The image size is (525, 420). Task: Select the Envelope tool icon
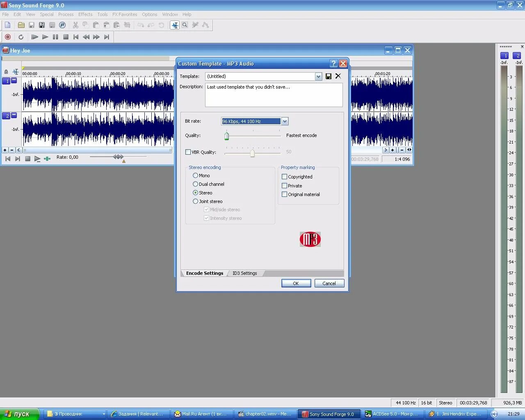pos(205,25)
